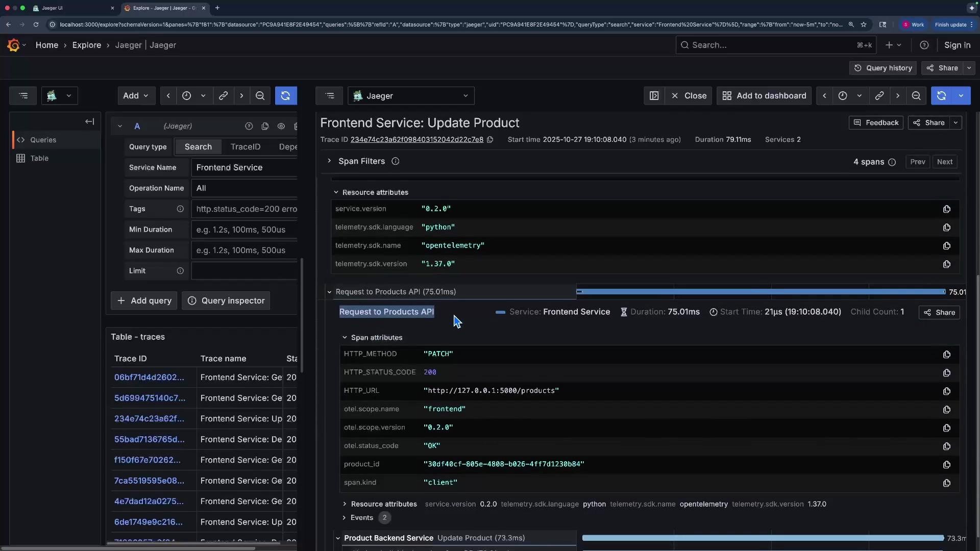
Task: Focus the top Search bar
Action: [x=776, y=45]
